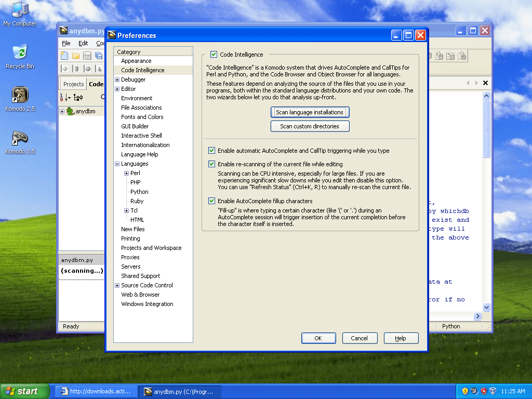Click the rightmost SCC commit toolbar icon
Screen dimensions: 532x399
pos(462,56)
